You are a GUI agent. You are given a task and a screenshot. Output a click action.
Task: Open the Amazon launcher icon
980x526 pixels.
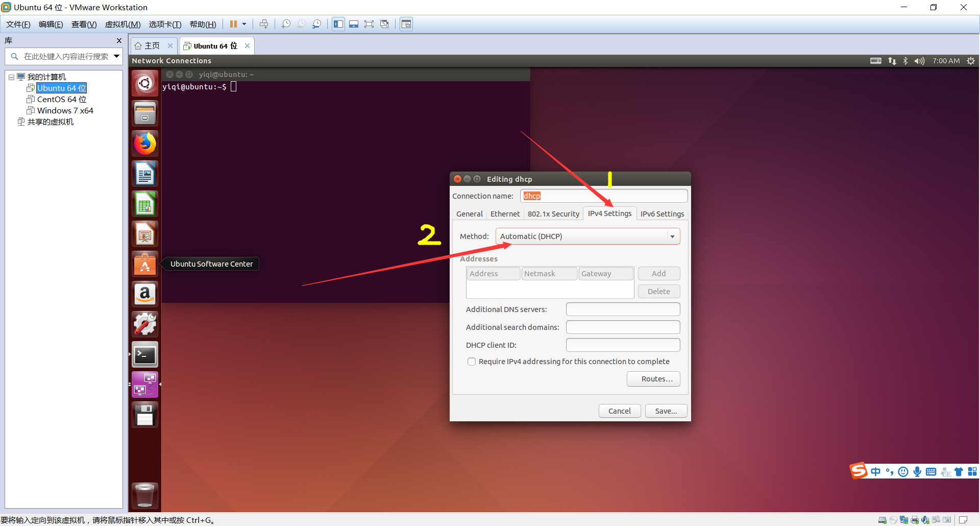[x=145, y=294]
